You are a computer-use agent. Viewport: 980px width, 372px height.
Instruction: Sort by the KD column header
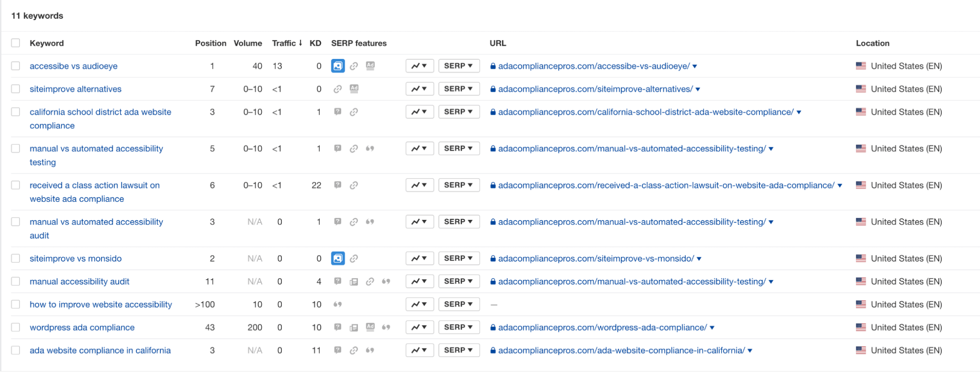click(x=315, y=43)
